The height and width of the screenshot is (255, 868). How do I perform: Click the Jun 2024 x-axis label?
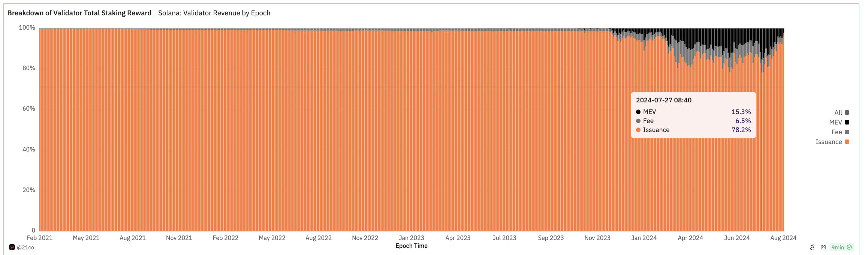pyautogui.click(x=737, y=238)
